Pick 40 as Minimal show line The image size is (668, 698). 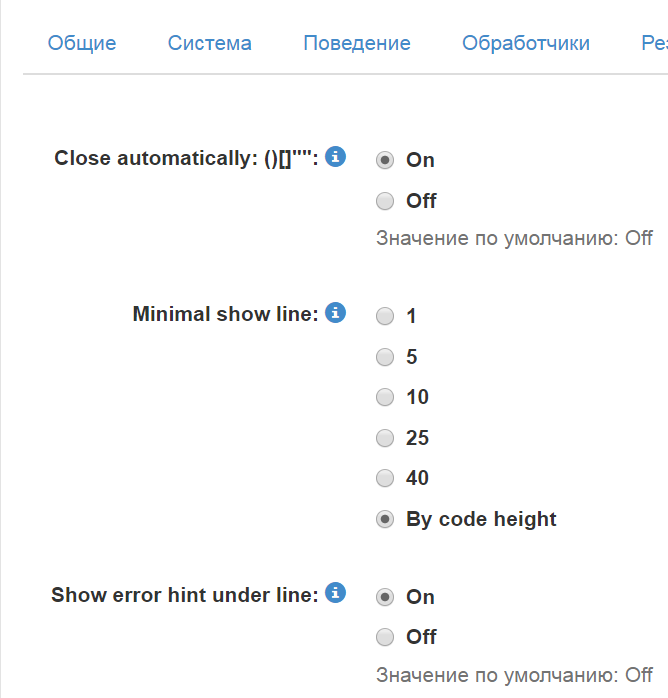click(385, 478)
